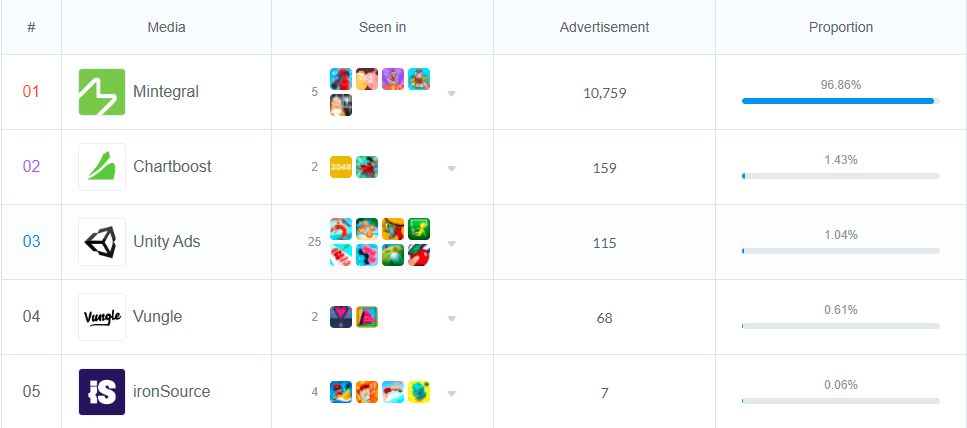Expand ironSource's seen-in apps dropdown arrow
Viewport: 967px width, 428px height.
coord(452,393)
